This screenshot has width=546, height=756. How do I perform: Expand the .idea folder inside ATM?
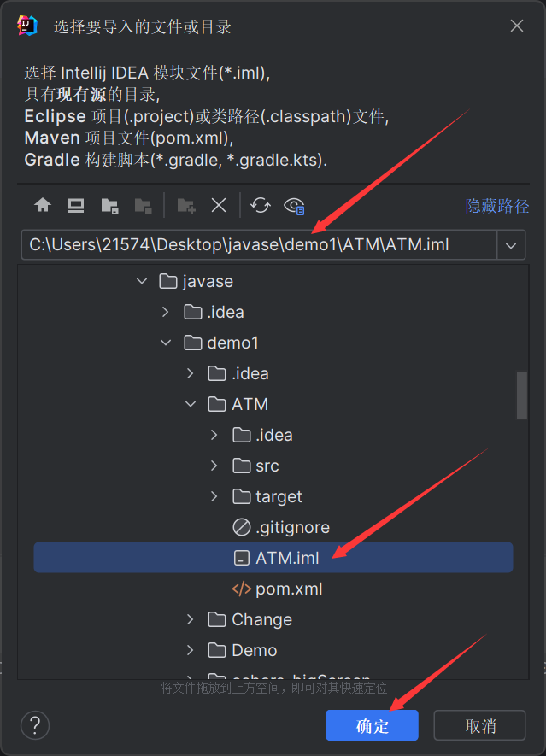coord(214,436)
